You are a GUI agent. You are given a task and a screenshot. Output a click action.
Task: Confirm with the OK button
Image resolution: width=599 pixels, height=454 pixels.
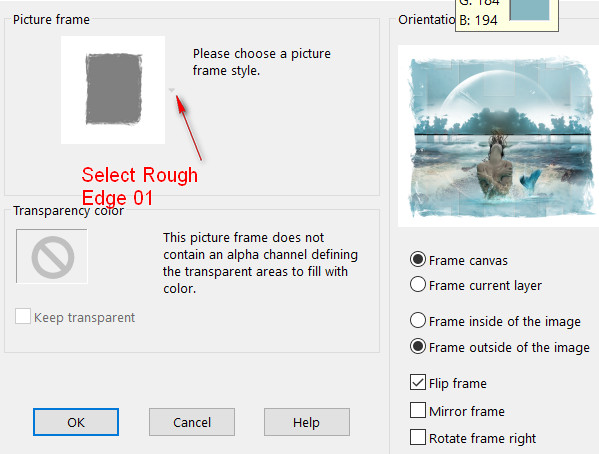click(x=76, y=422)
